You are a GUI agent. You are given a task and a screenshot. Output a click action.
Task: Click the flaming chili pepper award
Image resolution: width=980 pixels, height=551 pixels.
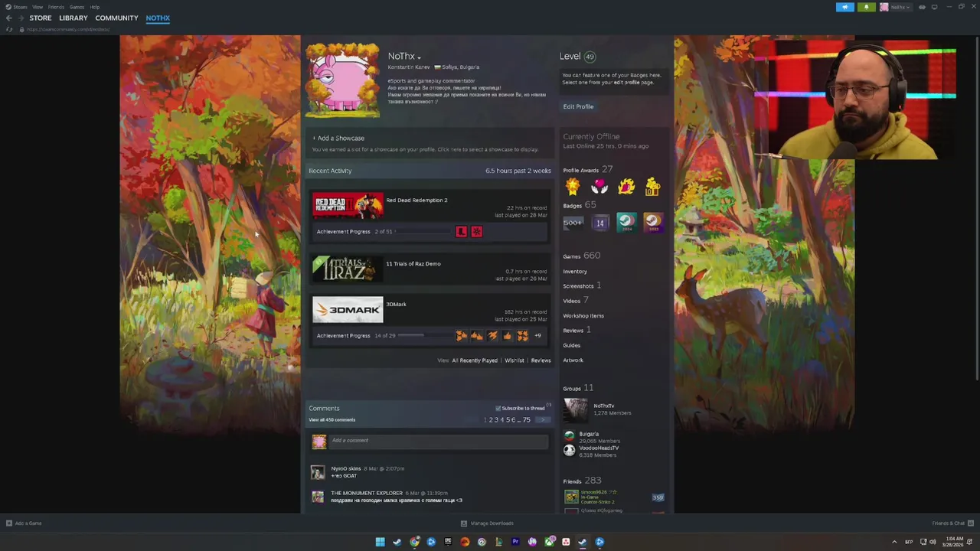click(626, 186)
